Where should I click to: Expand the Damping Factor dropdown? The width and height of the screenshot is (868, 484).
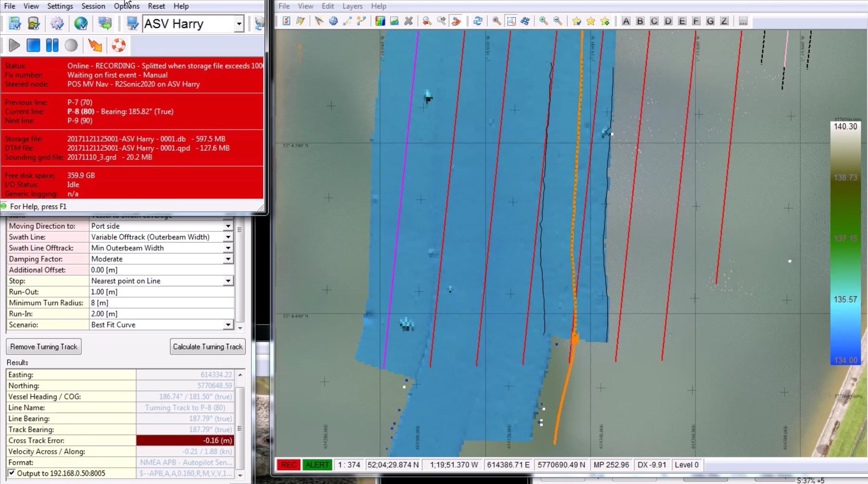228,259
